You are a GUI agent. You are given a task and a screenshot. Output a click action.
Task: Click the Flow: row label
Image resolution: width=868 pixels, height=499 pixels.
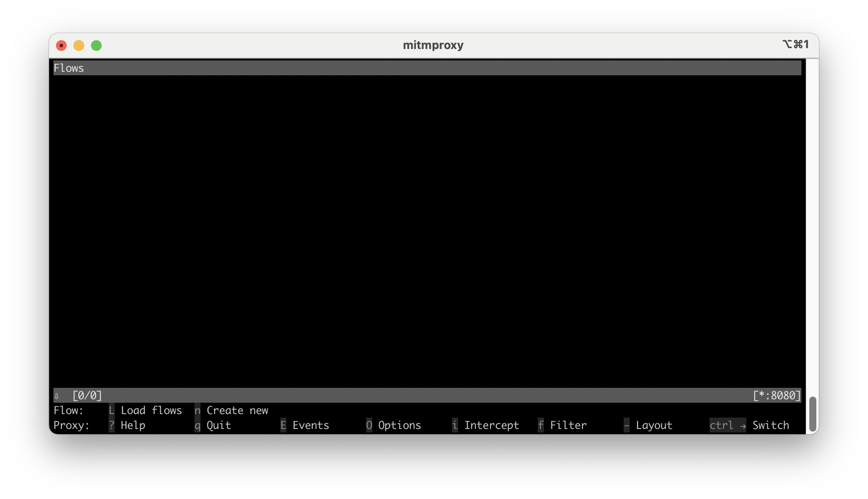coord(68,410)
